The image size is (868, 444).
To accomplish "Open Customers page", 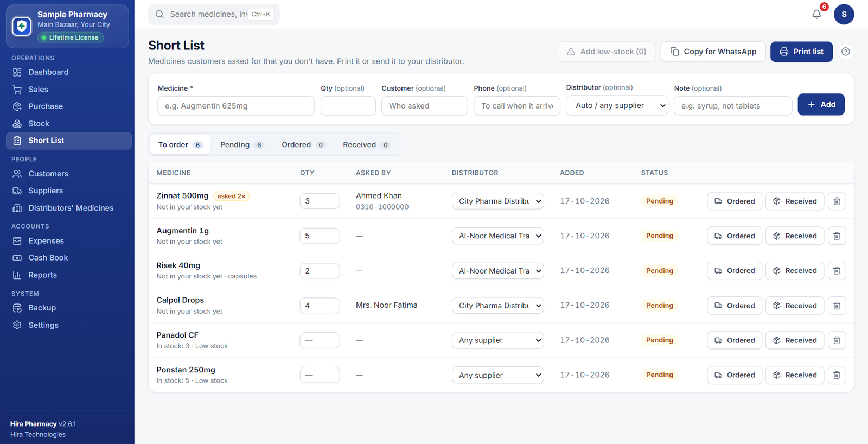I will click(x=69, y=174).
